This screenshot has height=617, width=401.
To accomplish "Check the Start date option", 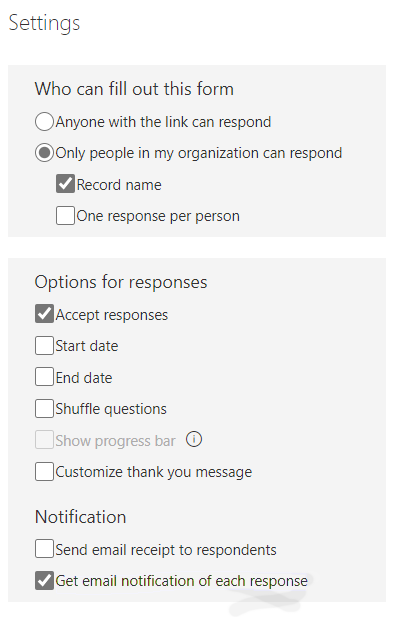I will pos(44,345).
